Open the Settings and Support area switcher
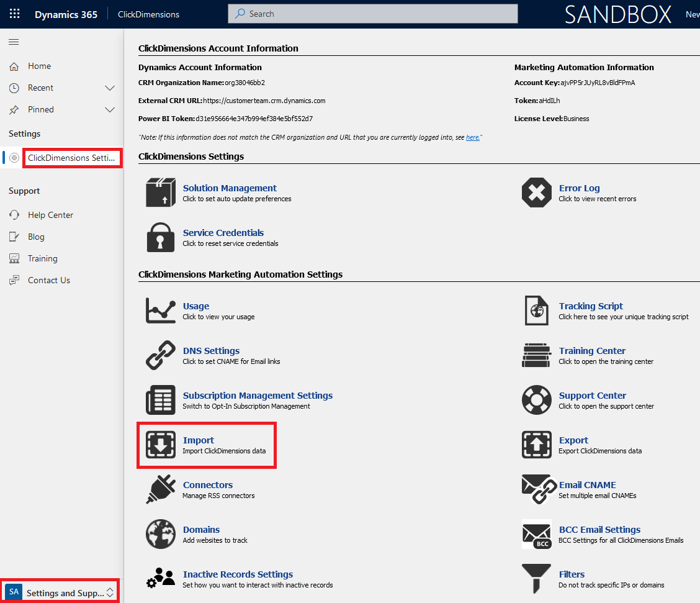Image resolution: width=700 pixels, height=603 pixels. point(61,592)
